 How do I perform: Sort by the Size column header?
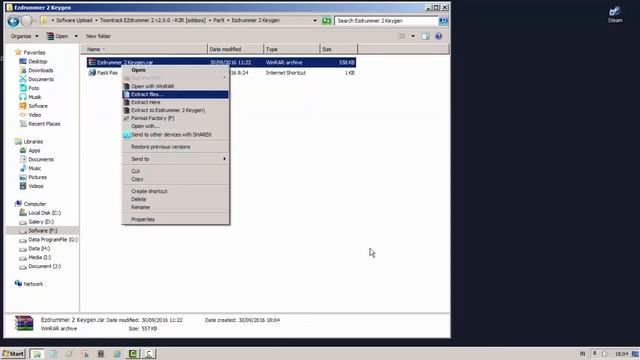pyautogui.click(x=339, y=49)
